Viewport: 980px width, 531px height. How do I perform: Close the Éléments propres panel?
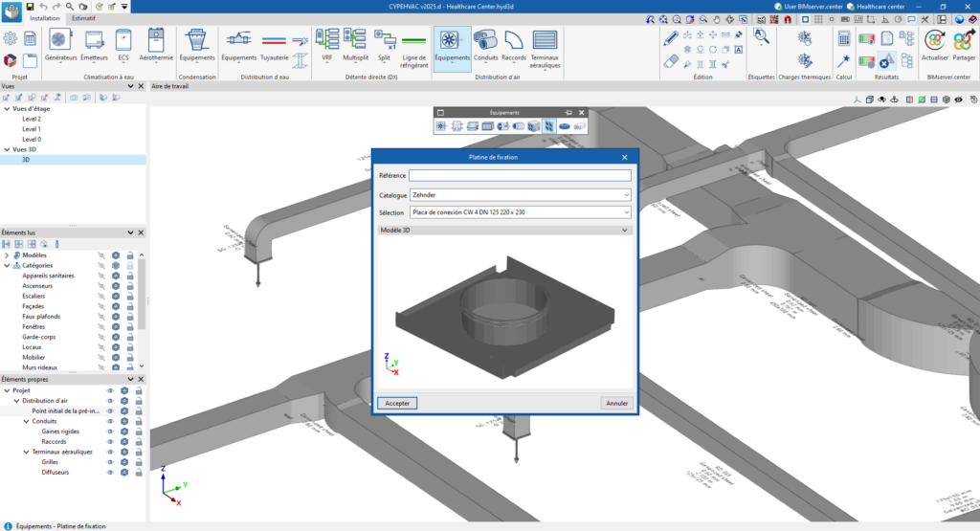point(141,379)
